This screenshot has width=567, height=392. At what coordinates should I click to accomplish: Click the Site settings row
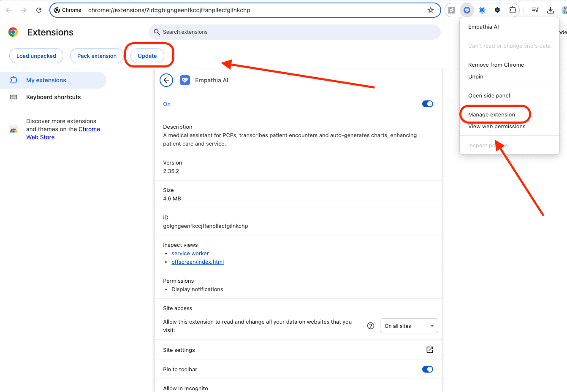(298, 350)
